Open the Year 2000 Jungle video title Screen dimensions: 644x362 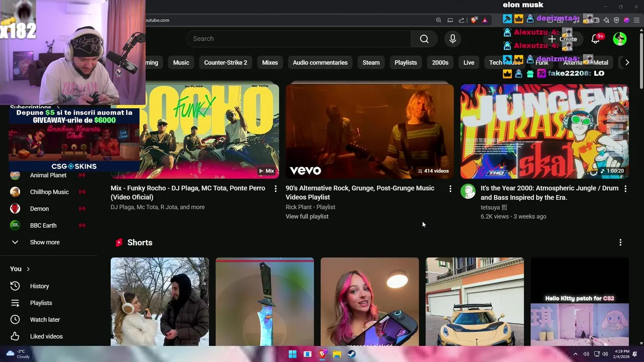tap(549, 193)
